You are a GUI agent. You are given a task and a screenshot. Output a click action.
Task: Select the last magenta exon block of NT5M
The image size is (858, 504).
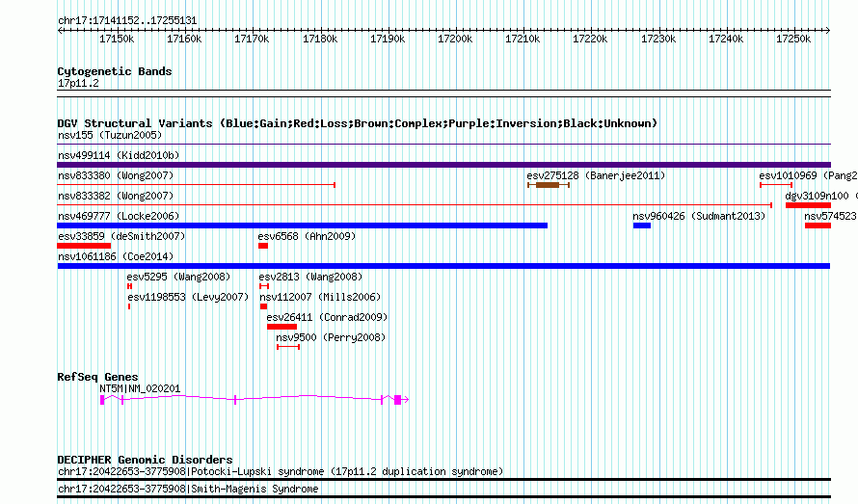pyautogui.click(x=398, y=400)
